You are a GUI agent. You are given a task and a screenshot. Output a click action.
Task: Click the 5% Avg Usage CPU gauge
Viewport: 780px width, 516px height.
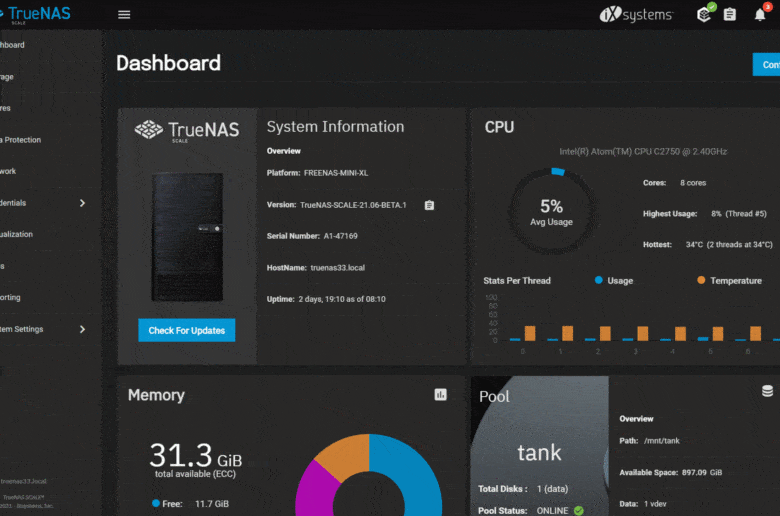click(551, 211)
